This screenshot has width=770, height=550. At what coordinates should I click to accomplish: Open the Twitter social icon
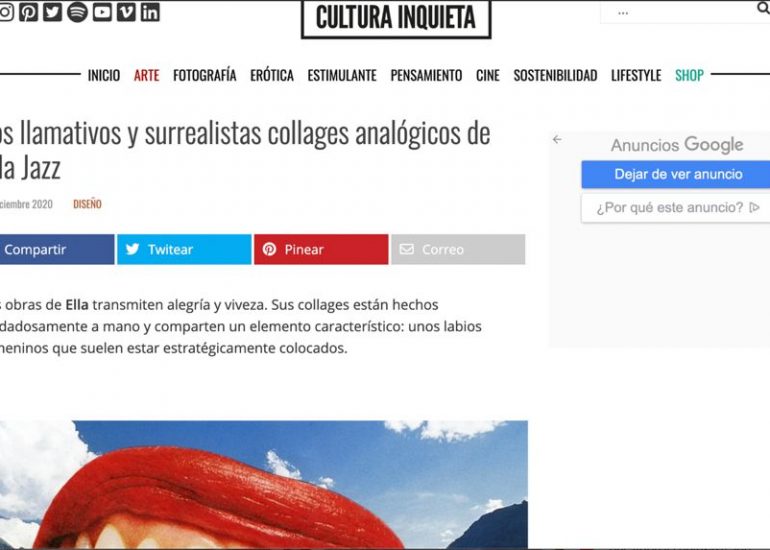point(53,12)
